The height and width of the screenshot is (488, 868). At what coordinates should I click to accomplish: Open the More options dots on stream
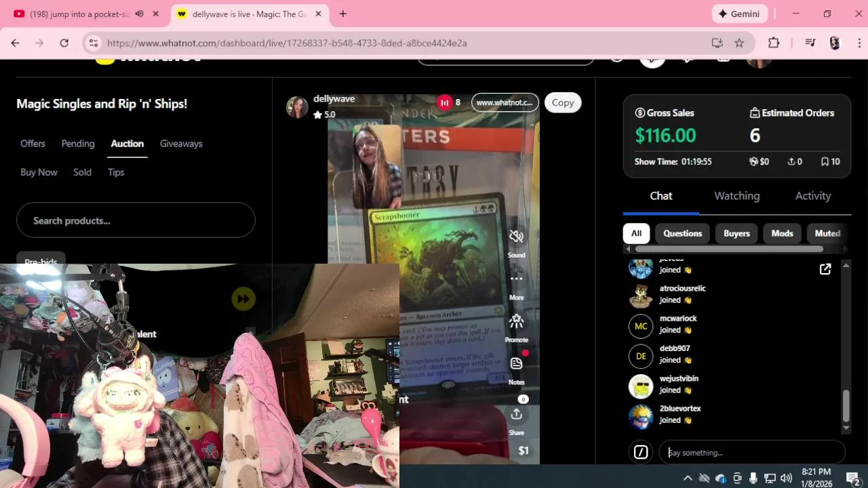click(516, 279)
